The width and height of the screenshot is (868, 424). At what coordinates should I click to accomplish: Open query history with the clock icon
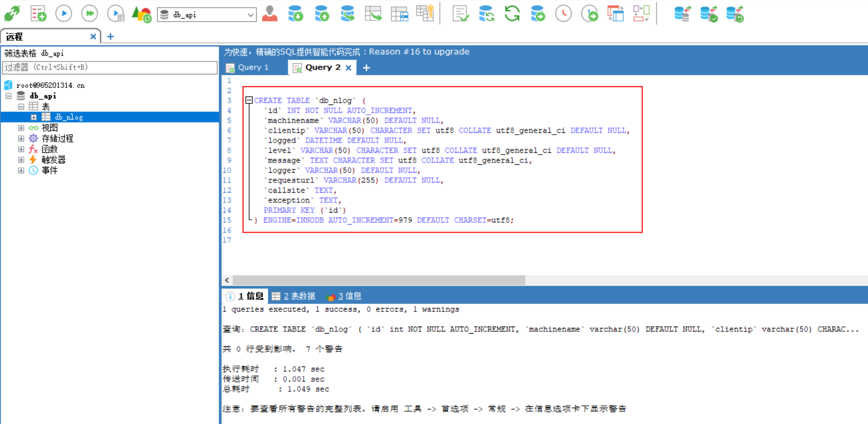click(x=563, y=13)
